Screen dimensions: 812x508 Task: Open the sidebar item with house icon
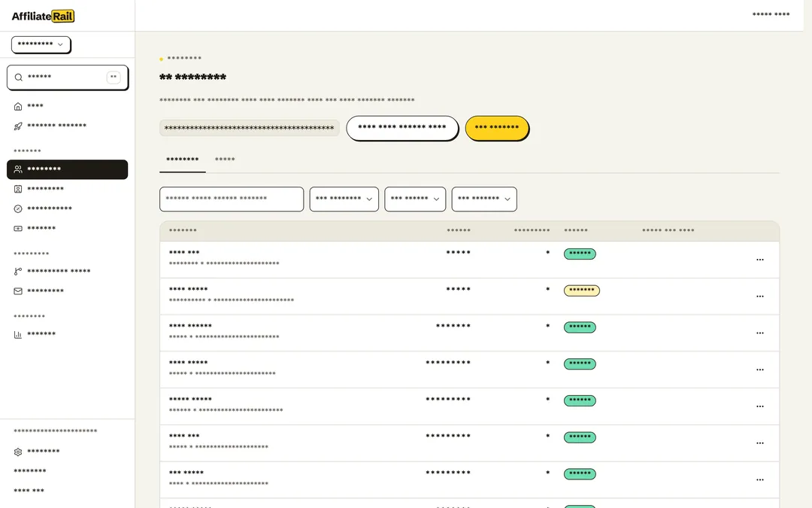pos(68,106)
